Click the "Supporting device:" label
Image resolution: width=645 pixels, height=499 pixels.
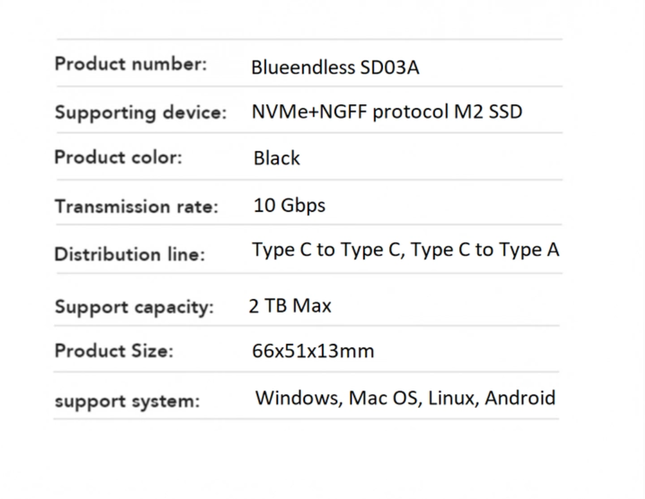pyautogui.click(x=141, y=112)
